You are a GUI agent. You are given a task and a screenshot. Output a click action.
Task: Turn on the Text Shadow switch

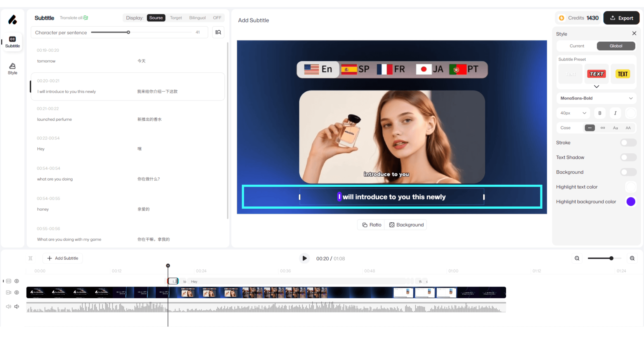(628, 158)
